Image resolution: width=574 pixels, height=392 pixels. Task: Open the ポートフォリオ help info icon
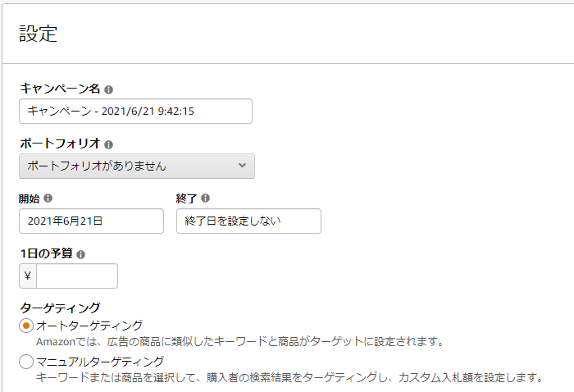pos(109,144)
